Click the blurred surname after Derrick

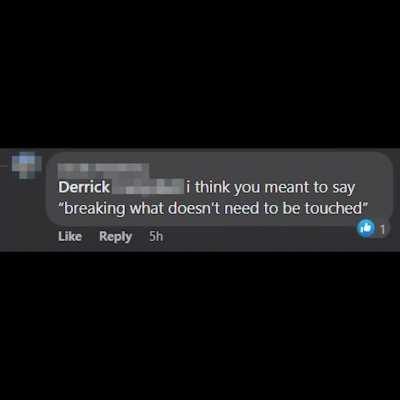[x=148, y=187]
